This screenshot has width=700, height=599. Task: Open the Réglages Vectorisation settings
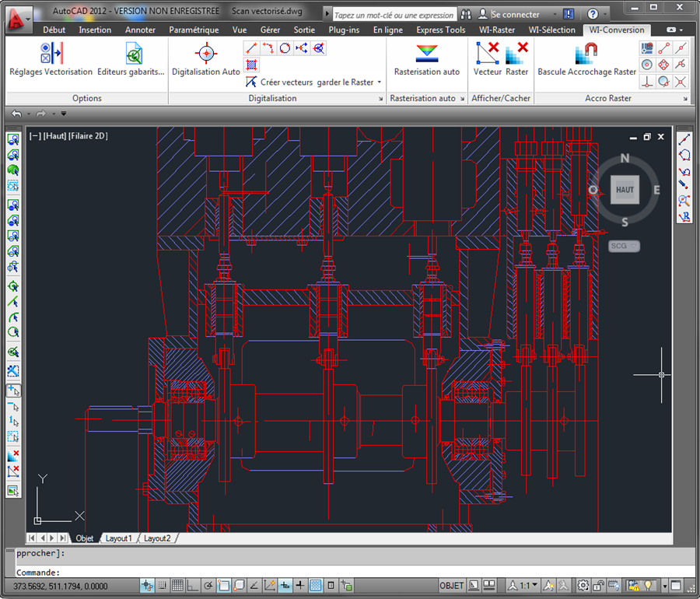coord(51,59)
